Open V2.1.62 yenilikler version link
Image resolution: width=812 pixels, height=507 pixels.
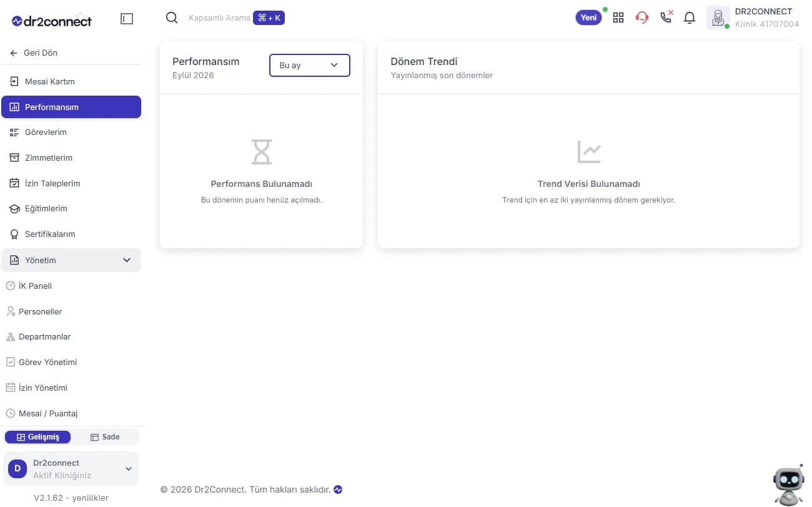tap(71, 498)
